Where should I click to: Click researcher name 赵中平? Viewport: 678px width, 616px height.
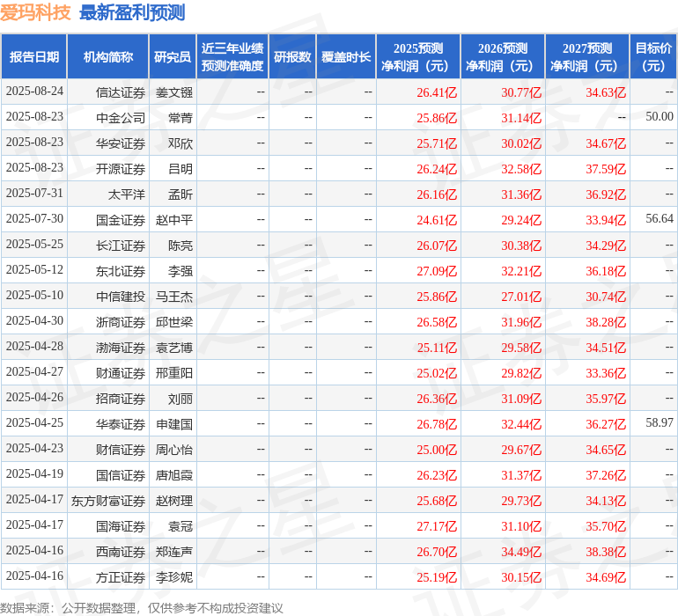[173, 220]
